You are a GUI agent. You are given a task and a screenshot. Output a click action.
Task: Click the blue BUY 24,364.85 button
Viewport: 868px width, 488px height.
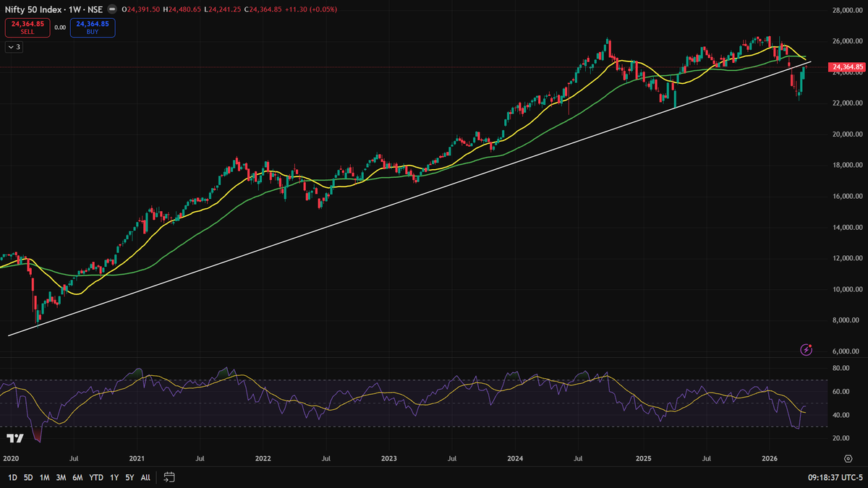[93, 27]
